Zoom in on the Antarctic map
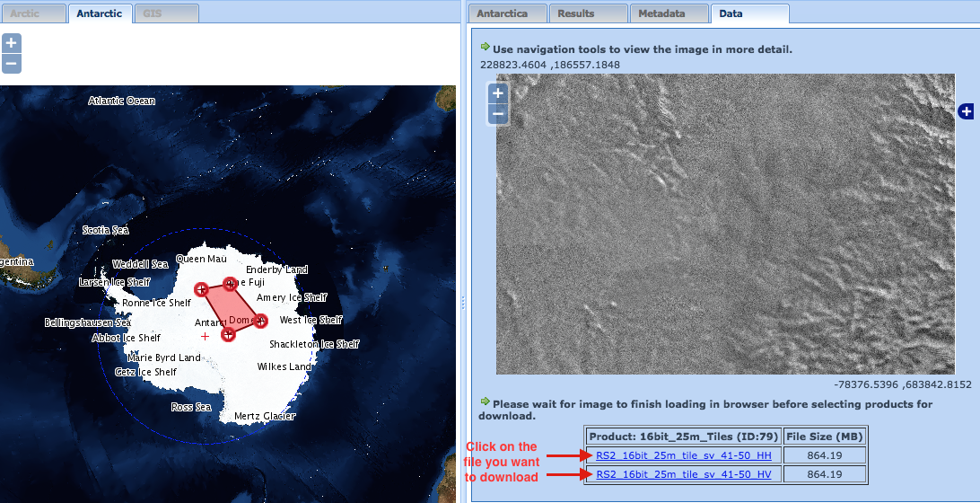The height and width of the screenshot is (503, 980). 12,43
